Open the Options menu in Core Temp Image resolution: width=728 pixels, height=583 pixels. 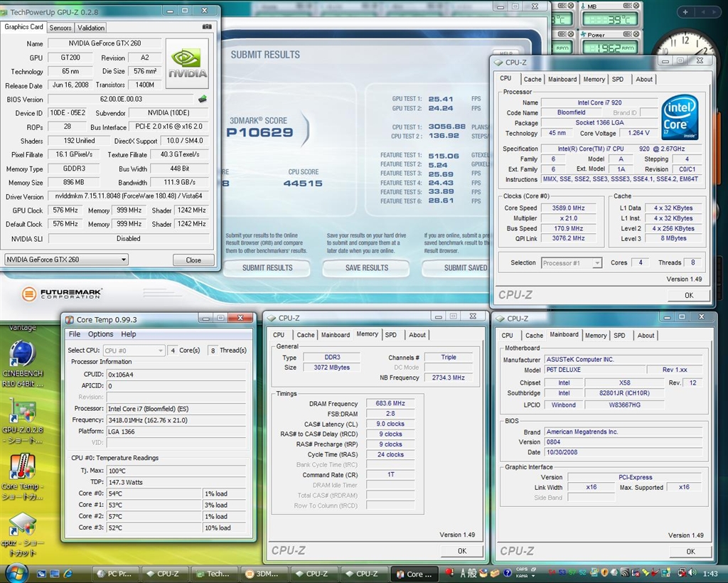[100, 334]
